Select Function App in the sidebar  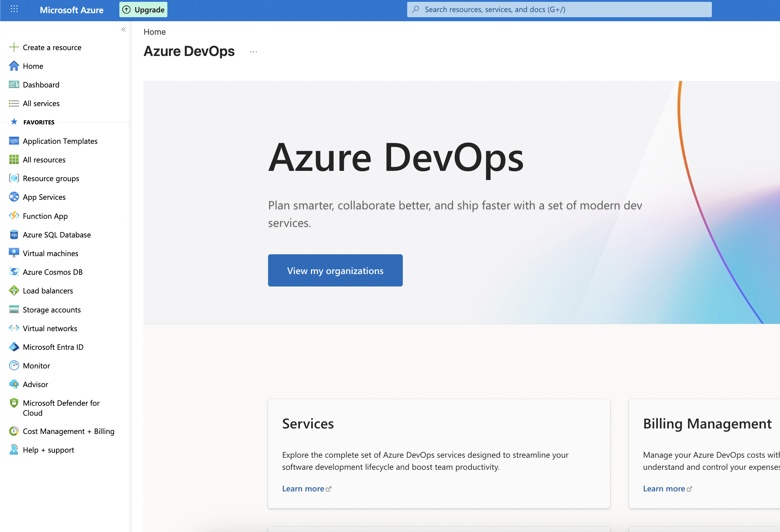(x=45, y=216)
